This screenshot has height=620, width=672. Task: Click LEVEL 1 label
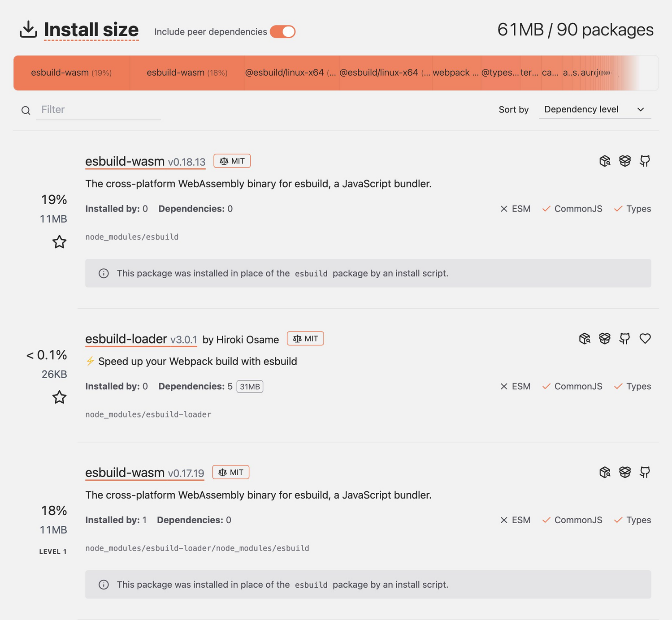click(x=53, y=551)
